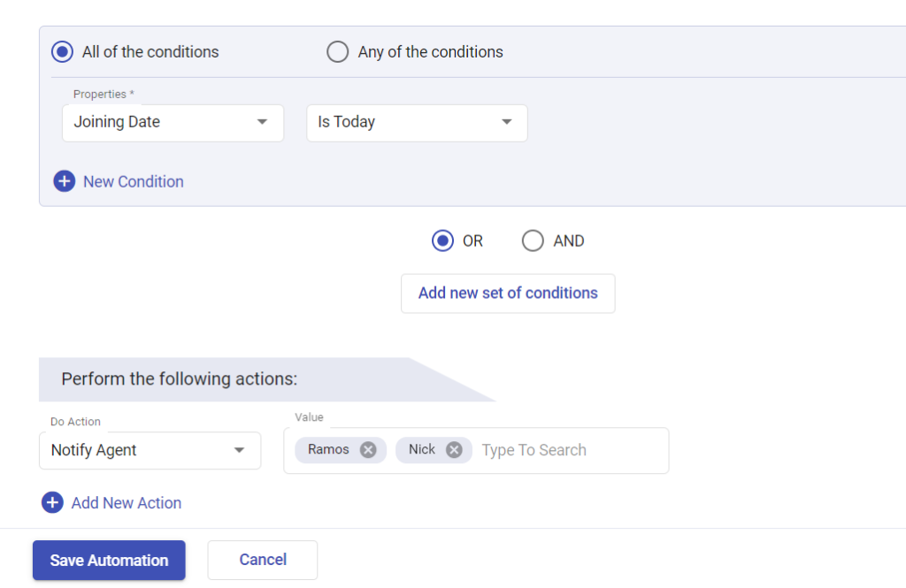Screen dimensions: 906x588
Task: Click the Value field label
Action: pyautogui.click(x=309, y=417)
